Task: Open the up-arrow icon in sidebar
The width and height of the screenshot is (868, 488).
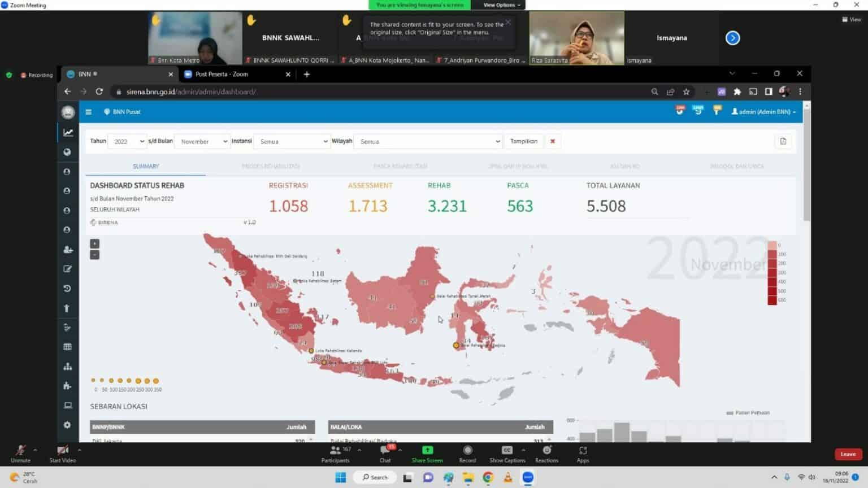Action: tap(67, 308)
